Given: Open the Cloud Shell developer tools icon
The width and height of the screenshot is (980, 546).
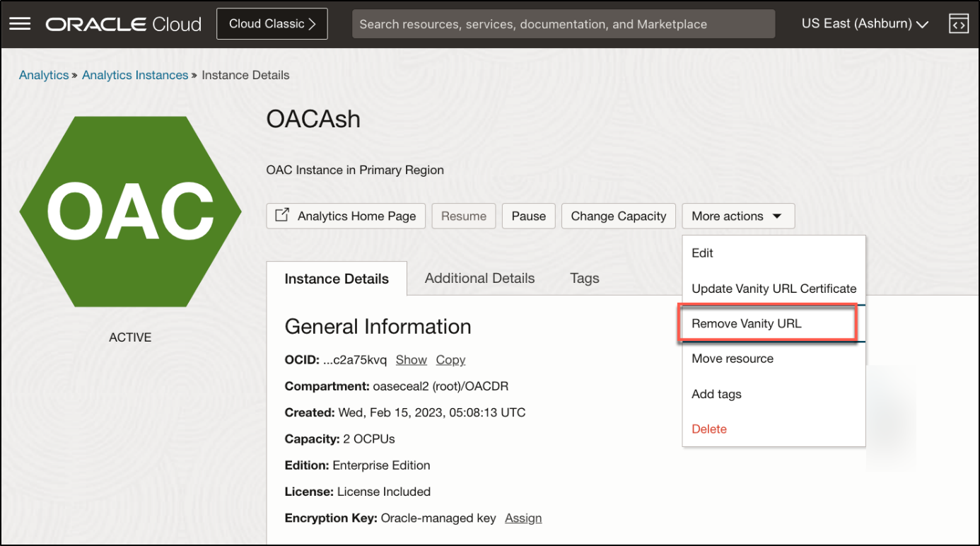Looking at the screenshot, I should pos(958,24).
